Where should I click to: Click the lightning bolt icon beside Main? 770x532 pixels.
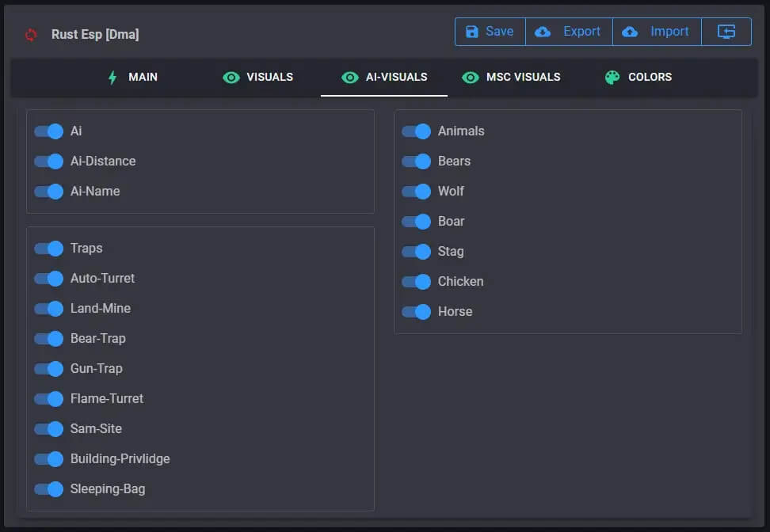pyautogui.click(x=112, y=77)
